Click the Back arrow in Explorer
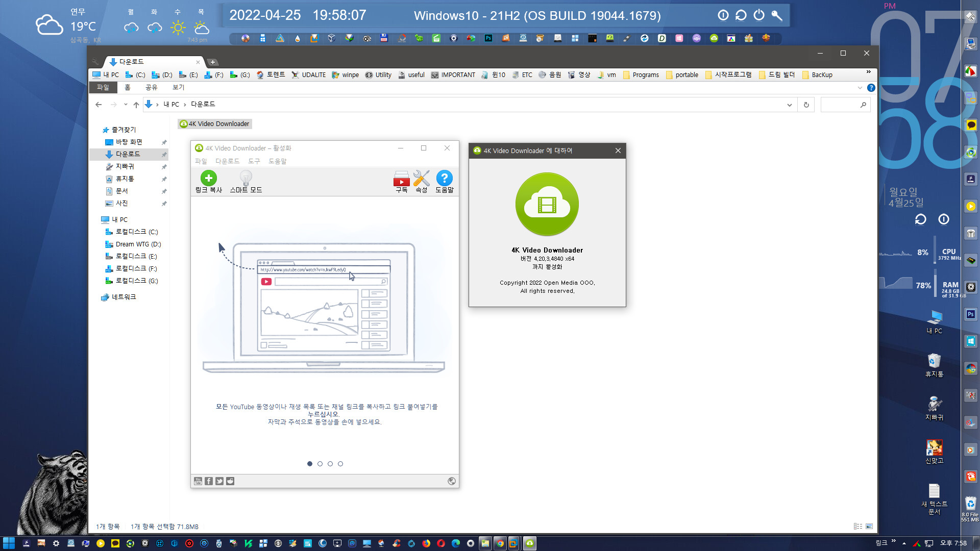 (99, 105)
